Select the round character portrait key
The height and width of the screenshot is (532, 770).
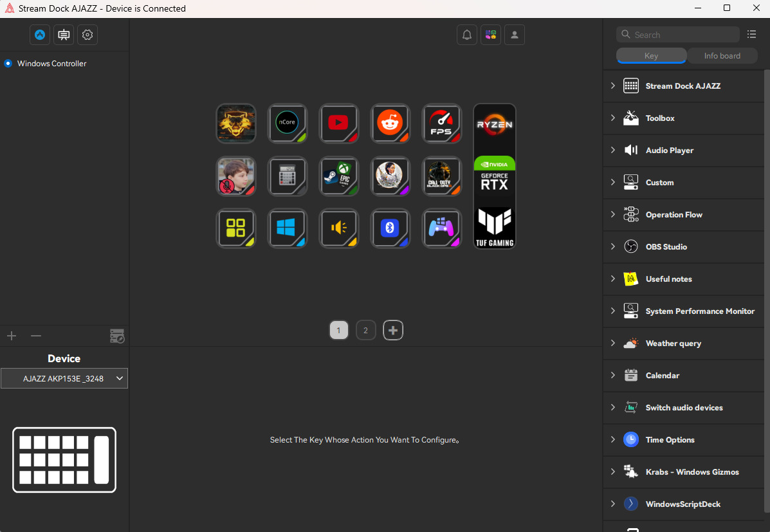390,176
